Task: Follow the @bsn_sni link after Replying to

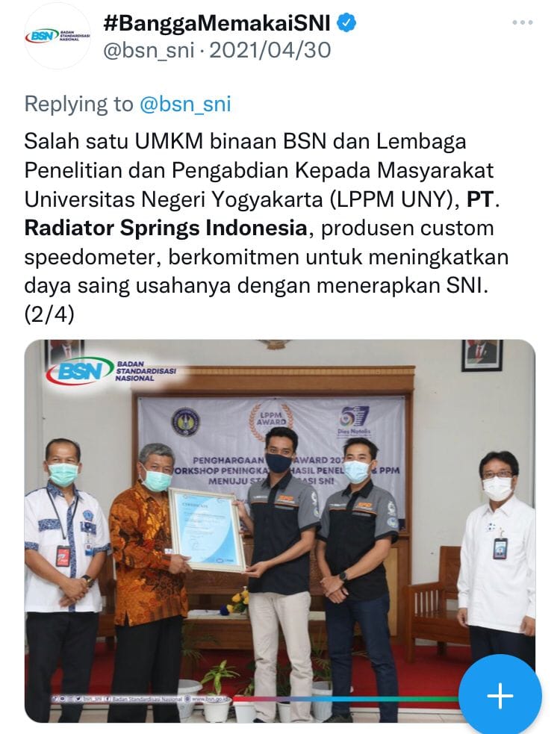Action: tap(185, 104)
